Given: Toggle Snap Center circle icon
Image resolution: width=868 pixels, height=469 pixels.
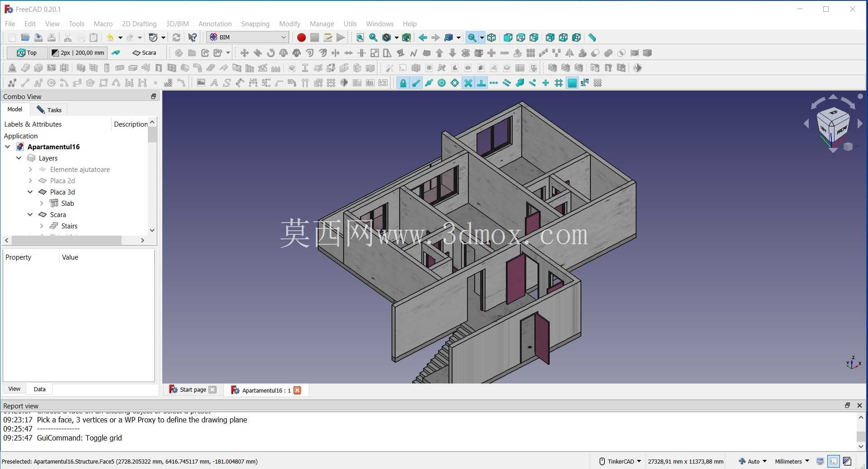Looking at the screenshot, I should click(442, 83).
